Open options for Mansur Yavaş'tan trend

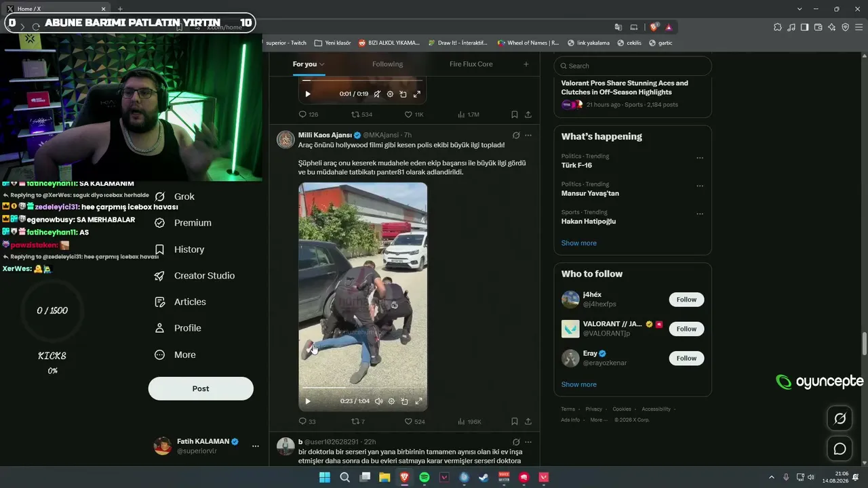tap(700, 186)
